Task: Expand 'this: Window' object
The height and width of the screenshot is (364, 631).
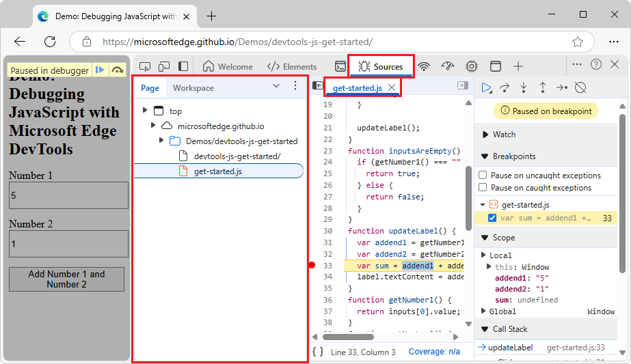Action: coord(489,266)
